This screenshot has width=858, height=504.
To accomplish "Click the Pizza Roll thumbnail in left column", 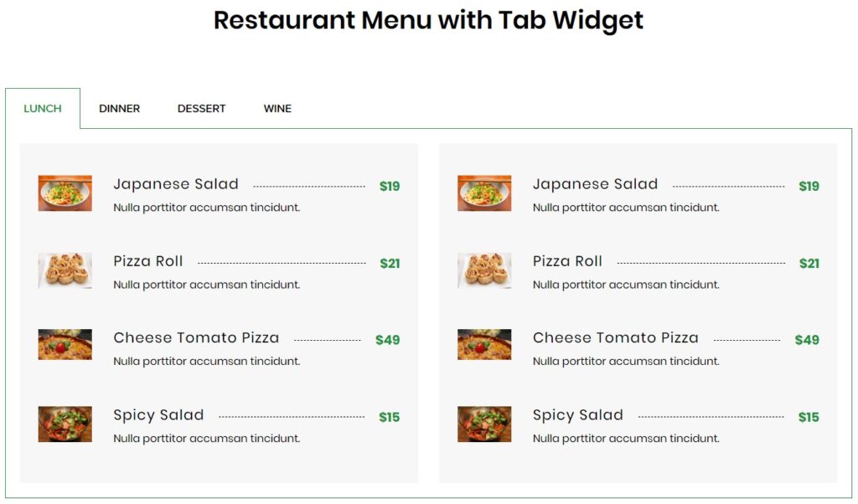I will 65,270.
